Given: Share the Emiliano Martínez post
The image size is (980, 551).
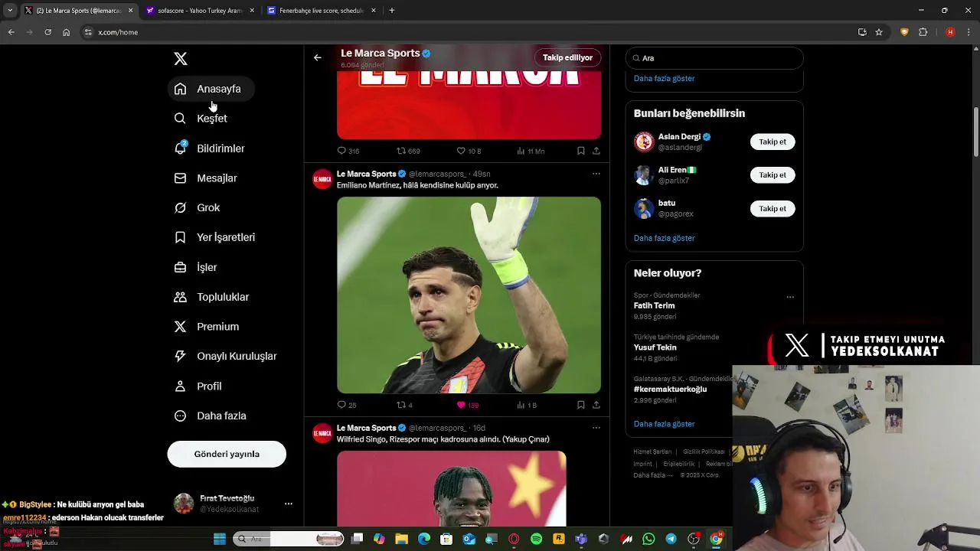Looking at the screenshot, I should 596,405.
